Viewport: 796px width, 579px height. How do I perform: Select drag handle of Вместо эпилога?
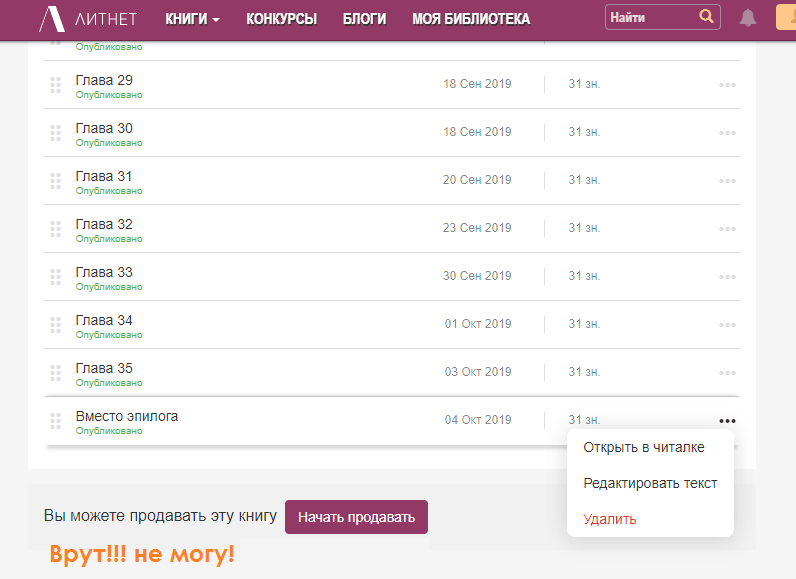pos(56,422)
